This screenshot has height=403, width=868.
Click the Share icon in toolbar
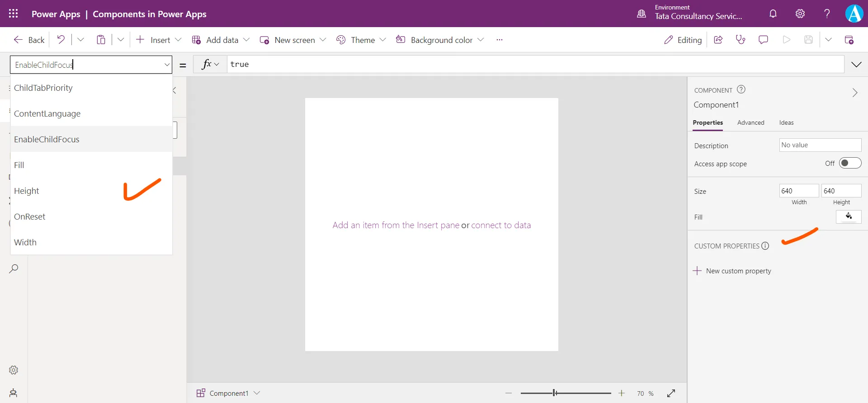(718, 40)
